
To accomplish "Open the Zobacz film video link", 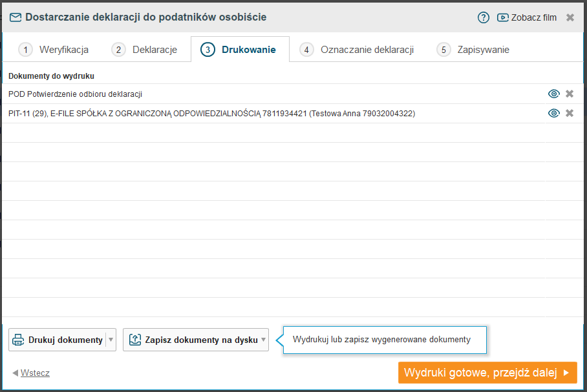I will point(526,17).
